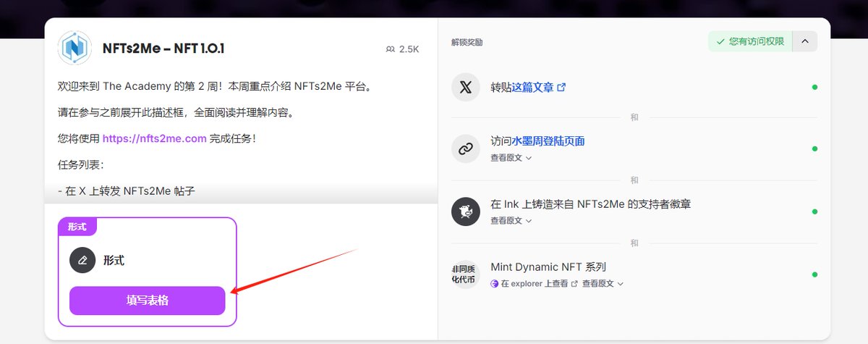
Task: Click the link chain icon for visit task
Action: point(466,148)
